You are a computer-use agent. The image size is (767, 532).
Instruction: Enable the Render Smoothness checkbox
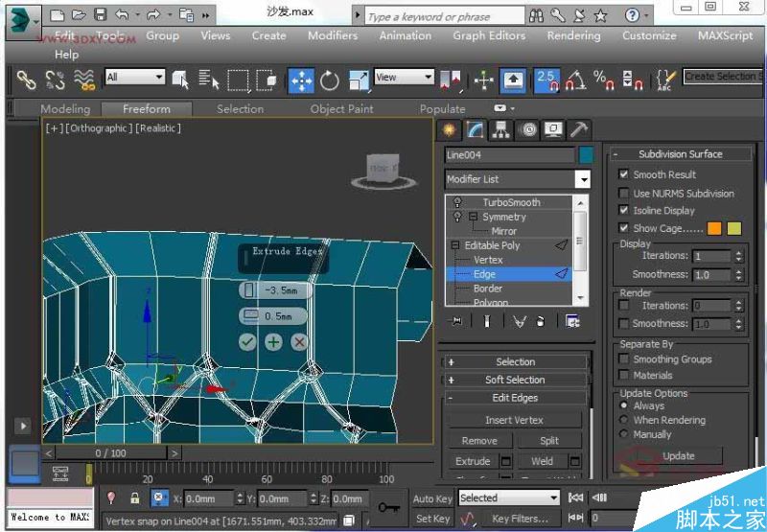point(624,323)
